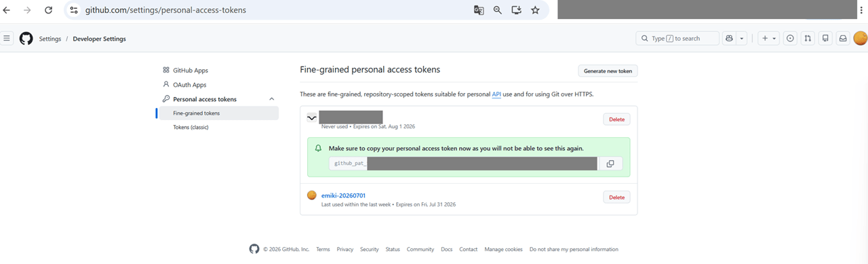Click the GitHub Octocat logo in header
The image size is (868, 264).
click(26, 39)
